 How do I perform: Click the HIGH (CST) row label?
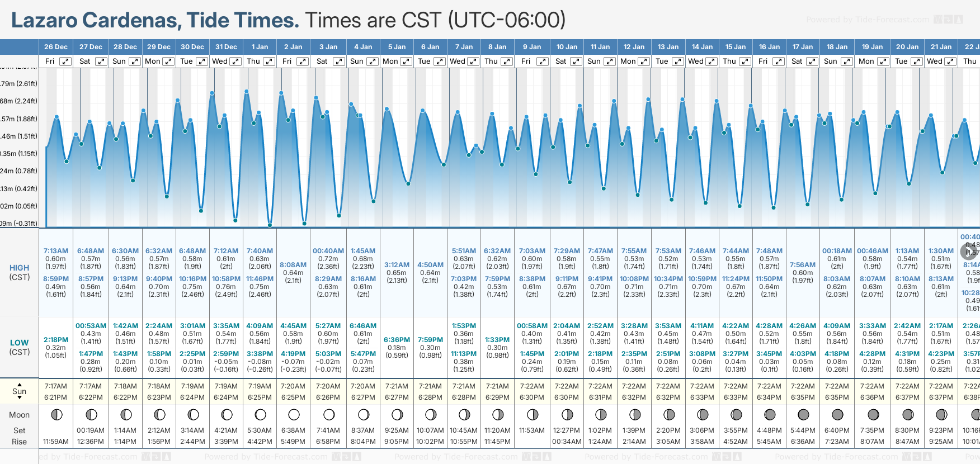[19, 272]
